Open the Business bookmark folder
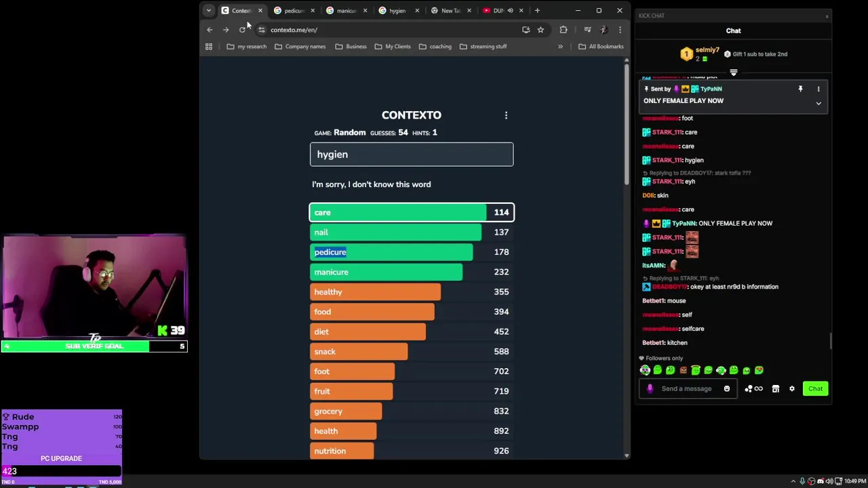Screen dimensions: 868x488 click(351, 47)
